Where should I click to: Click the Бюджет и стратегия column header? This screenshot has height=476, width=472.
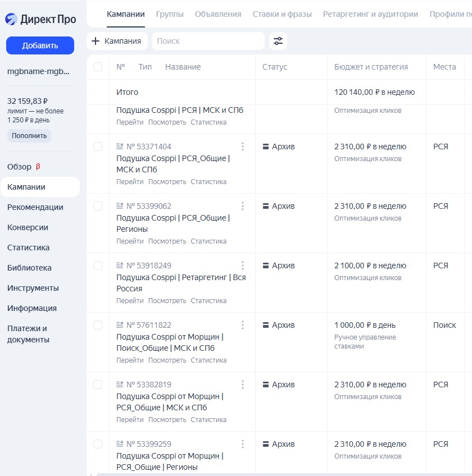[x=371, y=67]
